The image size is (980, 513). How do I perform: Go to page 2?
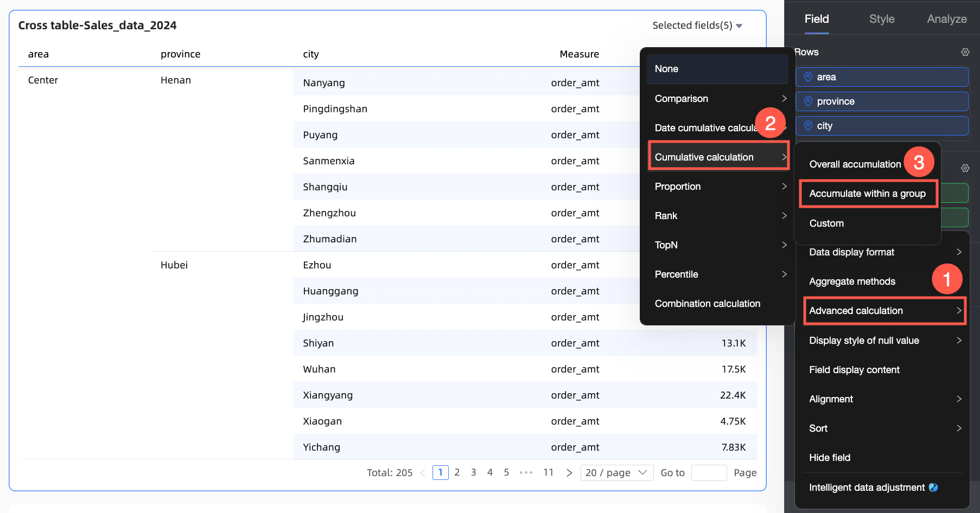457,473
